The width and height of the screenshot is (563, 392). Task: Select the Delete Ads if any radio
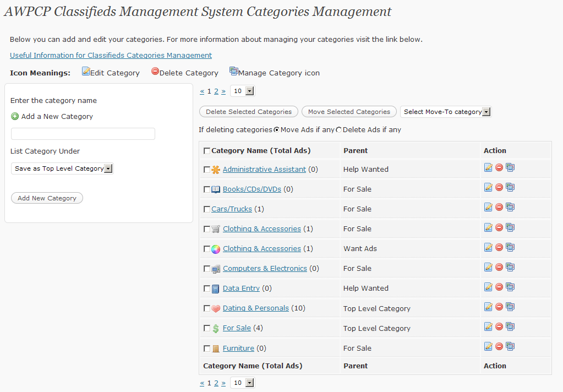338,130
